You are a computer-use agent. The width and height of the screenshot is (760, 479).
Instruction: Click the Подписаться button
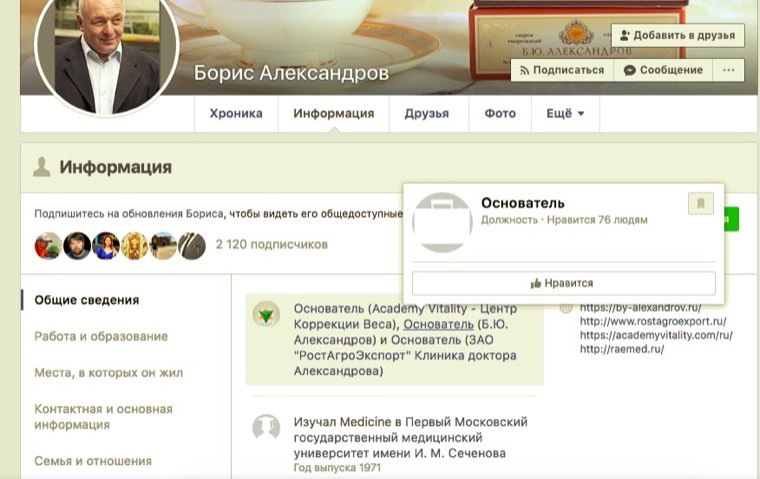pyautogui.click(x=562, y=70)
